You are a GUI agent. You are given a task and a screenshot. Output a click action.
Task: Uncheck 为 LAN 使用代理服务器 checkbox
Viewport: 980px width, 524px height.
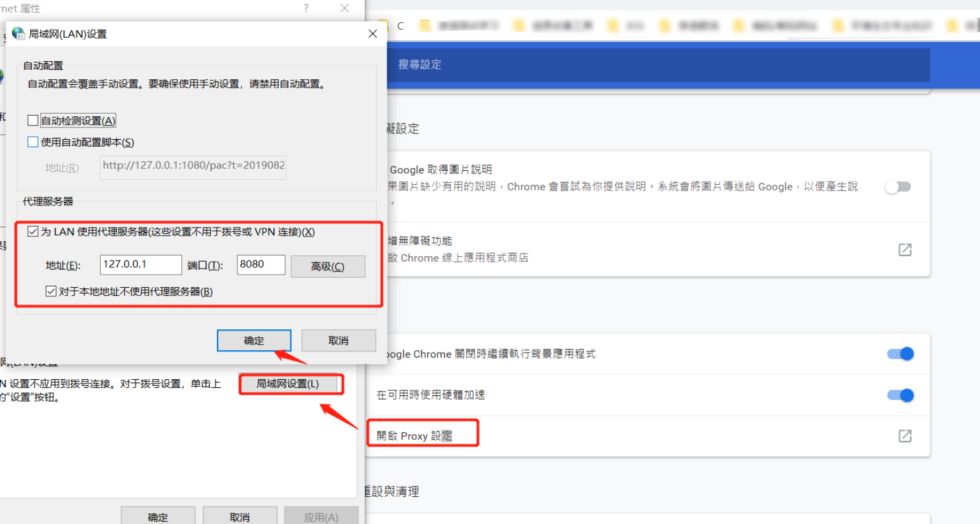point(33,231)
